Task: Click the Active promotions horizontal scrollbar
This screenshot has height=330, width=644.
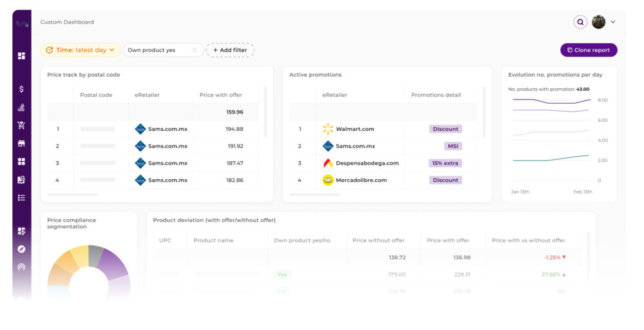Action: tap(315, 195)
